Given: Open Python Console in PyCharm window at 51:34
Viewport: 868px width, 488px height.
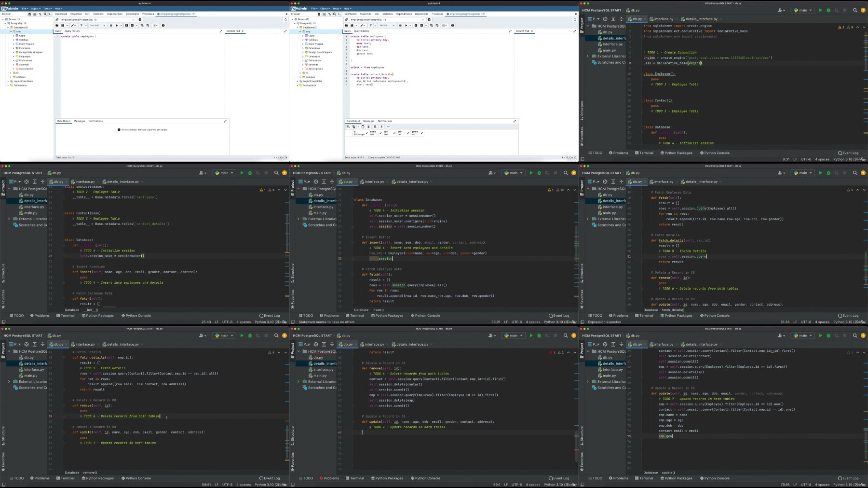Looking at the screenshot, I should [x=715, y=316].
